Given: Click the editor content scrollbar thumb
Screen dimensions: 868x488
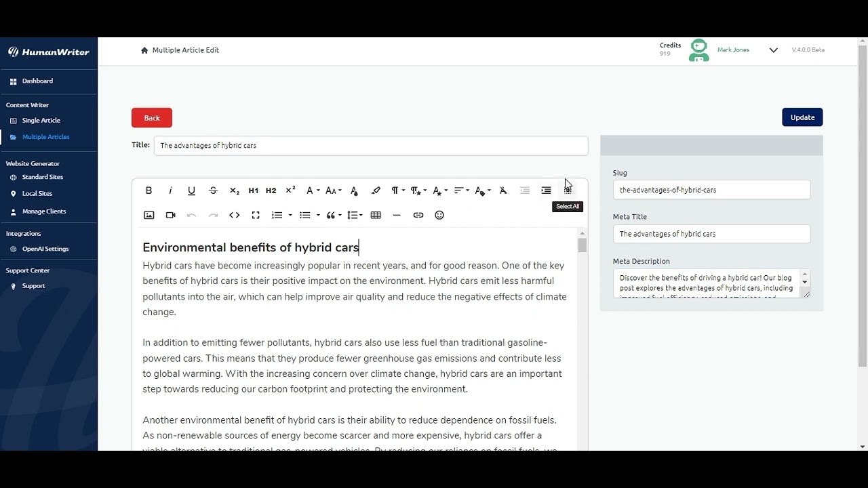Looking at the screenshot, I should point(582,245).
